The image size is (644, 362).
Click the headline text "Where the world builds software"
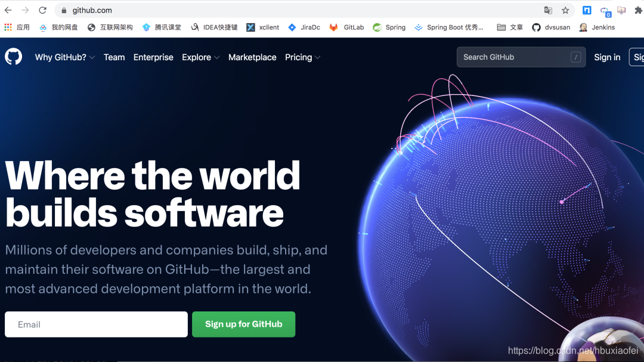tap(153, 194)
